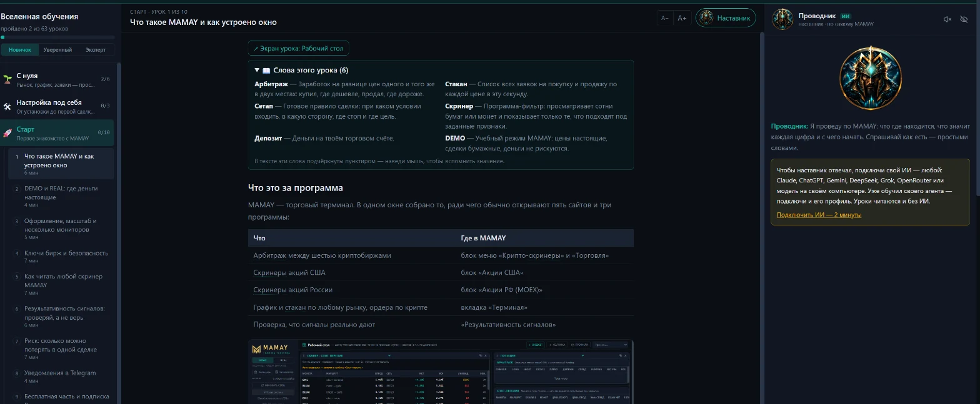This screenshot has width=980, height=404.
Task: Click the sprout icon beside «С нуля»
Action: click(x=7, y=79)
